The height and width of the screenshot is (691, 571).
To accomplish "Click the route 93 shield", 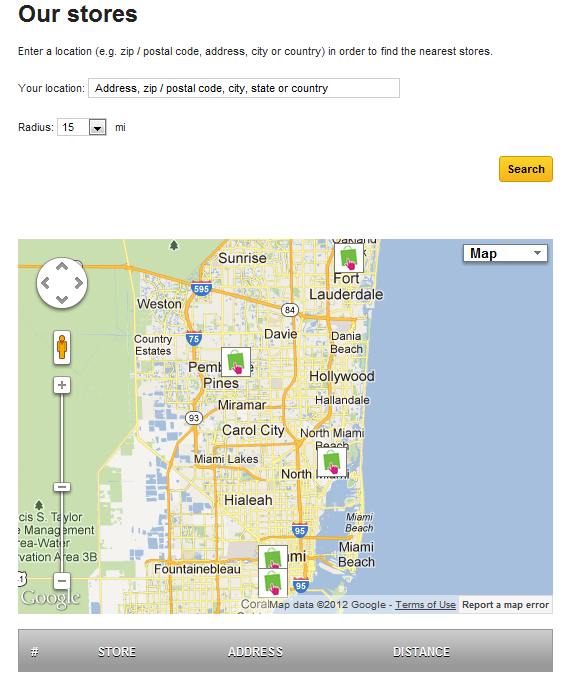I will coord(194,418).
